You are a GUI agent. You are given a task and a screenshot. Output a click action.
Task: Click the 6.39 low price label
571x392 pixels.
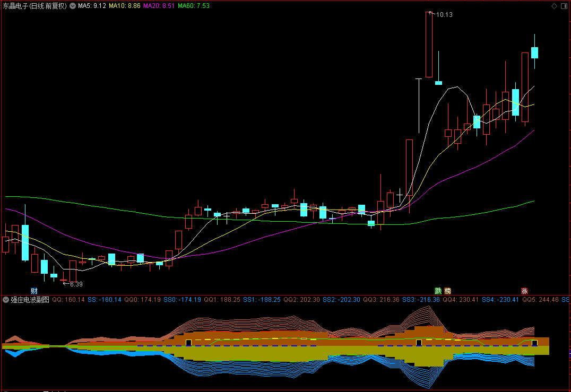click(x=76, y=284)
